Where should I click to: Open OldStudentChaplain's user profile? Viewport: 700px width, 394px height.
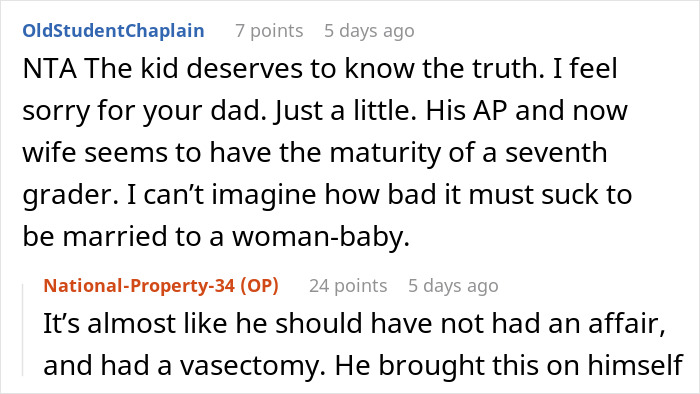(x=113, y=31)
